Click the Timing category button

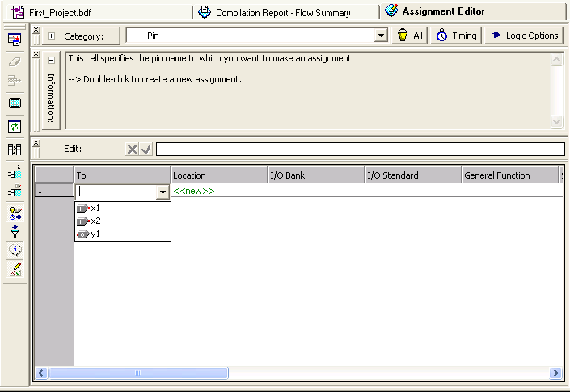(456, 36)
